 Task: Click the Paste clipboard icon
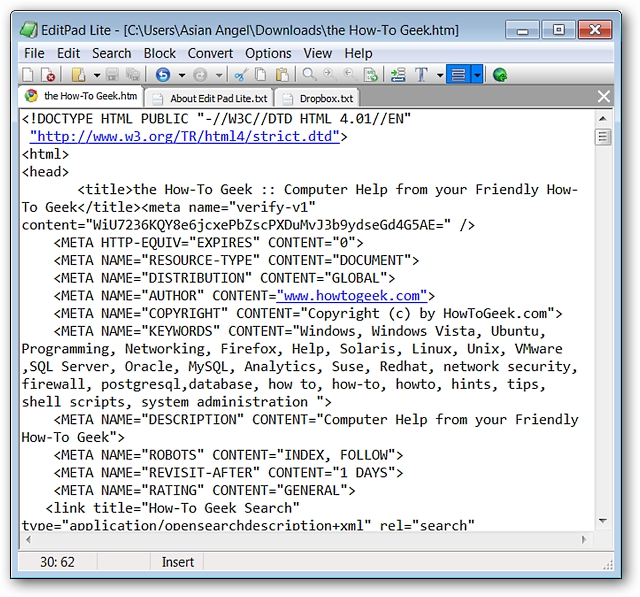(282, 75)
